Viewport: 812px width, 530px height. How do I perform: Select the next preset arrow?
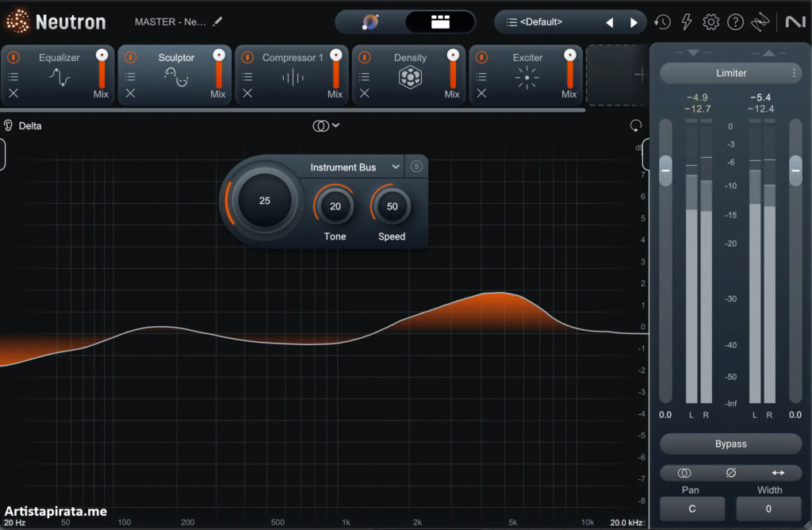coord(632,22)
